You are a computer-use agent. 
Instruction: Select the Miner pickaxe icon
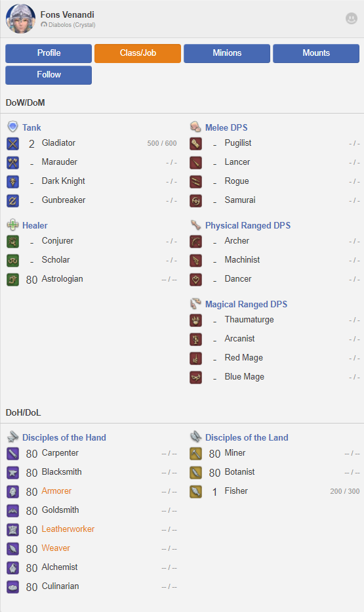(x=195, y=454)
